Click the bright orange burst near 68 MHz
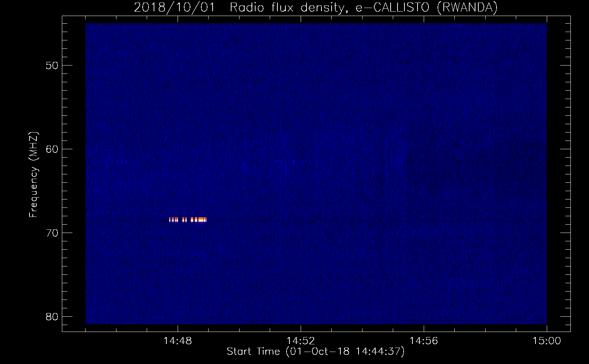 tap(188, 219)
